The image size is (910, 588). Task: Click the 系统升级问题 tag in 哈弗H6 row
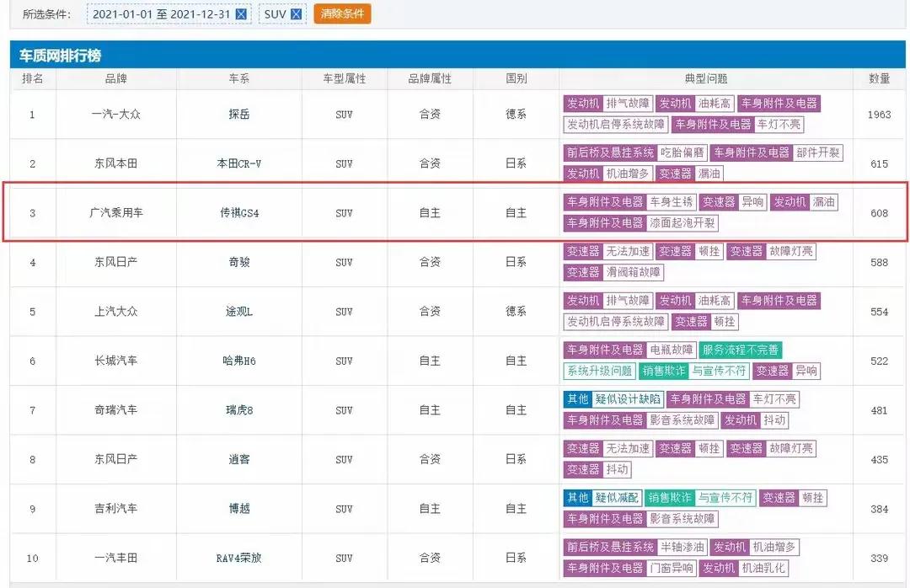[x=600, y=371]
